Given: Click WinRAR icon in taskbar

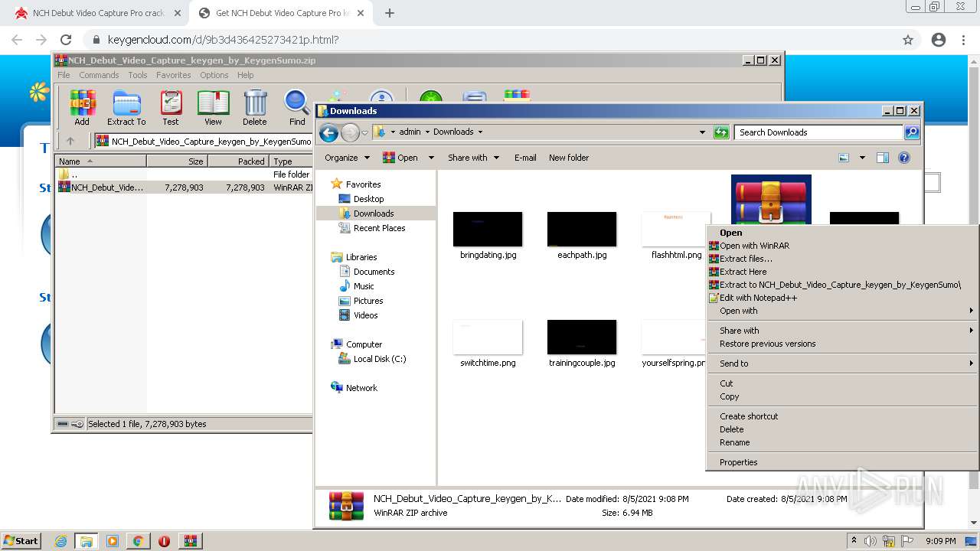Looking at the screenshot, I should pos(191,541).
